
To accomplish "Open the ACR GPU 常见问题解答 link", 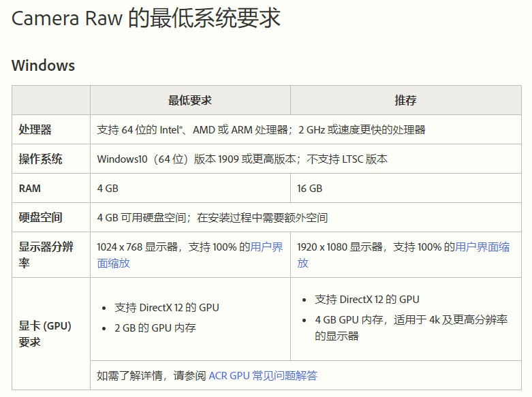I will coord(263,376).
